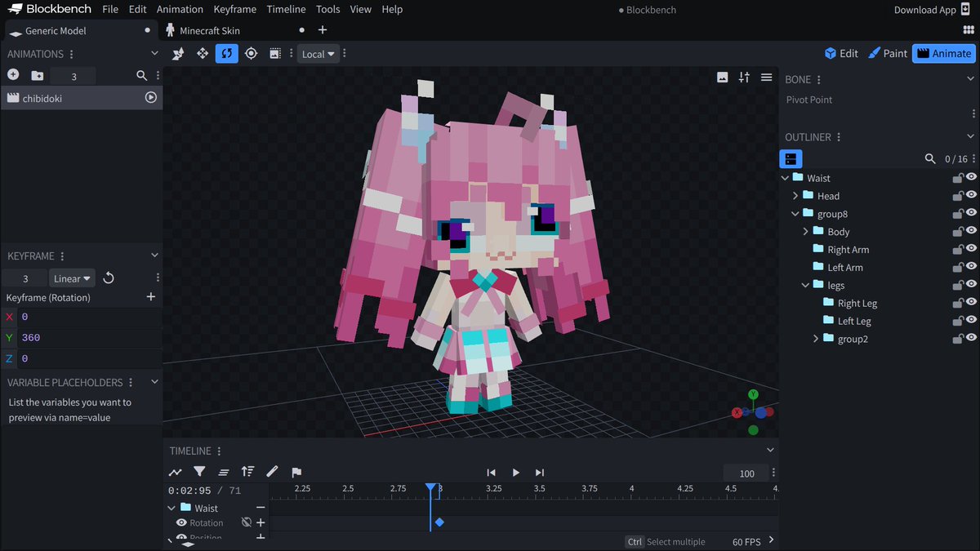Activate the Rotate tool

[x=226, y=54]
